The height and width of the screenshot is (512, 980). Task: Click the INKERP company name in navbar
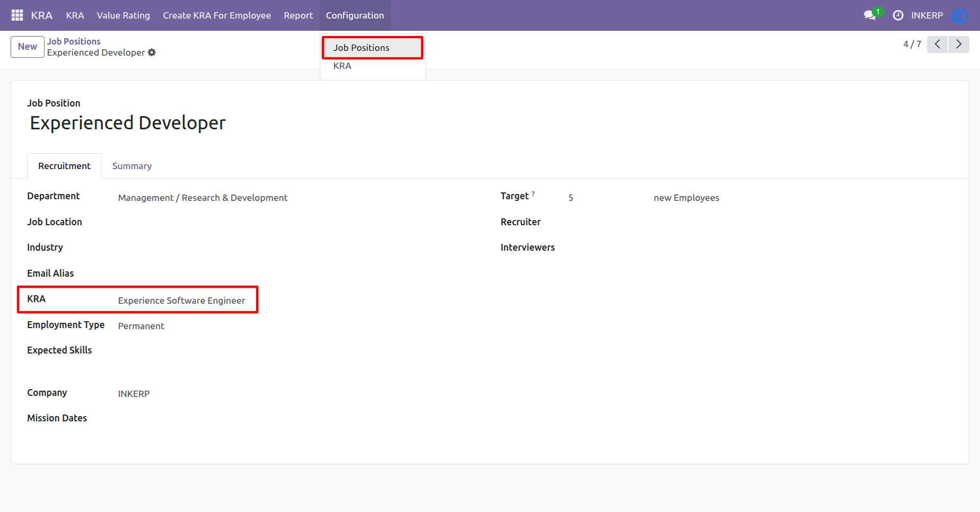click(927, 15)
